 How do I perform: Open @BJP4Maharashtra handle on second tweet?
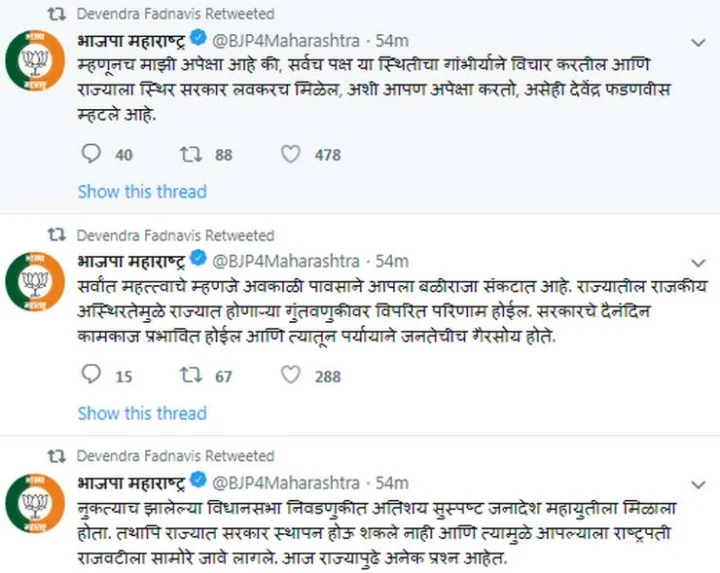pyautogui.click(x=286, y=261)
